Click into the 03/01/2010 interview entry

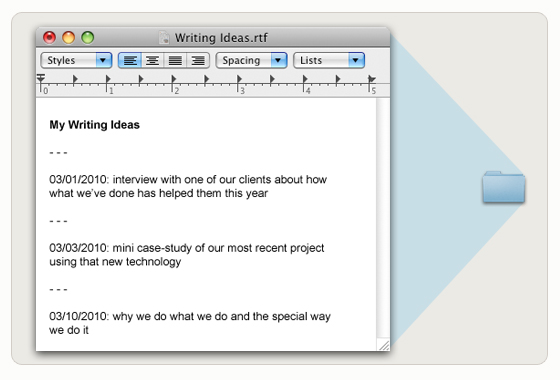188,186
